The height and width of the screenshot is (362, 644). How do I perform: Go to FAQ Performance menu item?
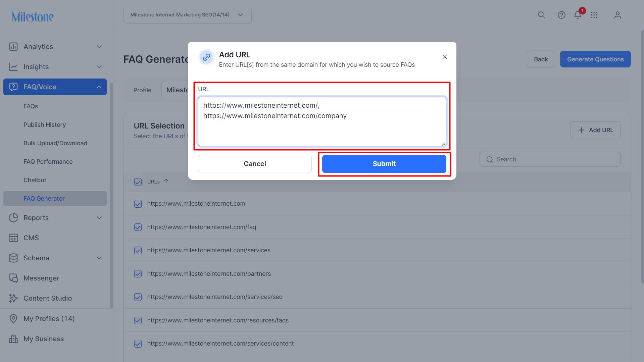pyautogui.click(x=48, y=162)
